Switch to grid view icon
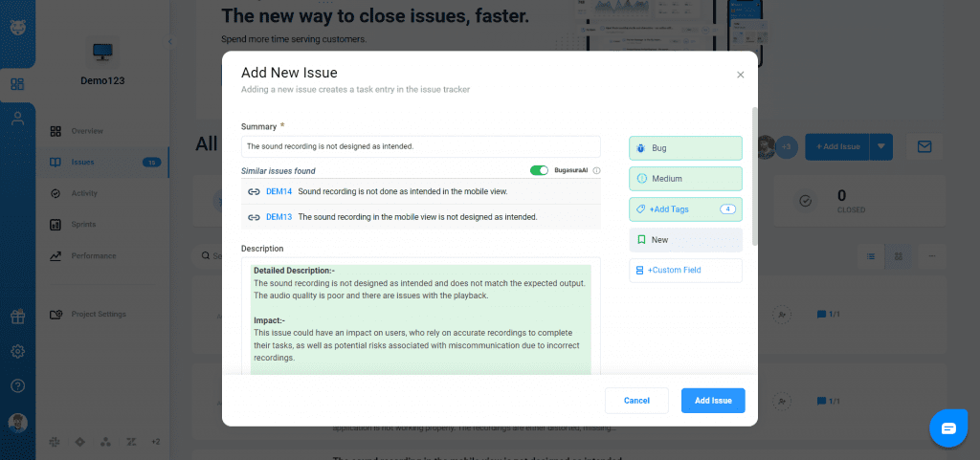 click(x=898, y=256)
